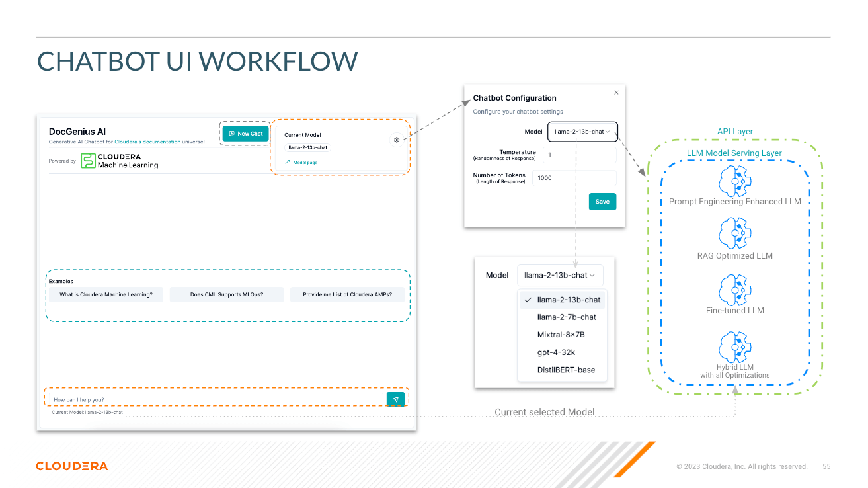Click the Fine-tuned LLM label

coord(735,311)
